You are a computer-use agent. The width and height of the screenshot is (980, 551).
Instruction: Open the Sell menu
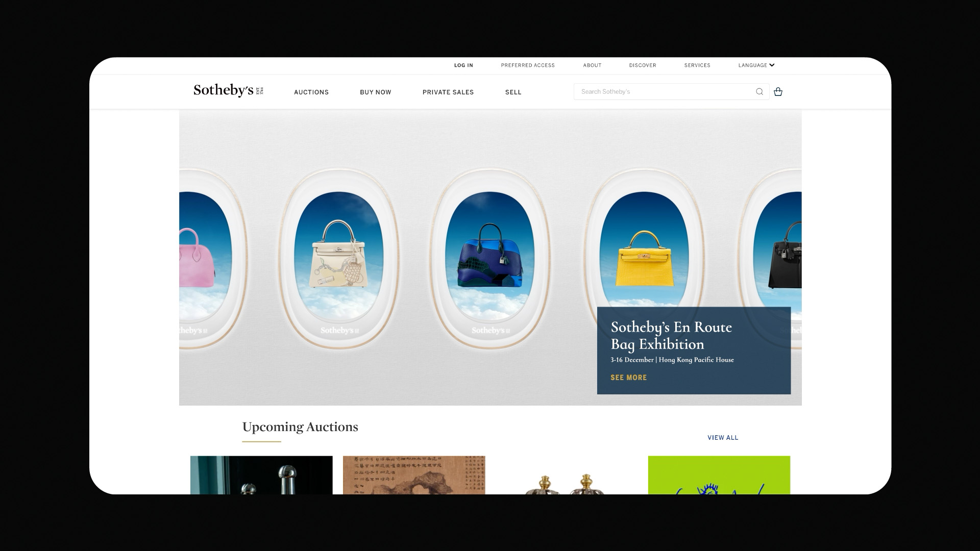[513, 92]
